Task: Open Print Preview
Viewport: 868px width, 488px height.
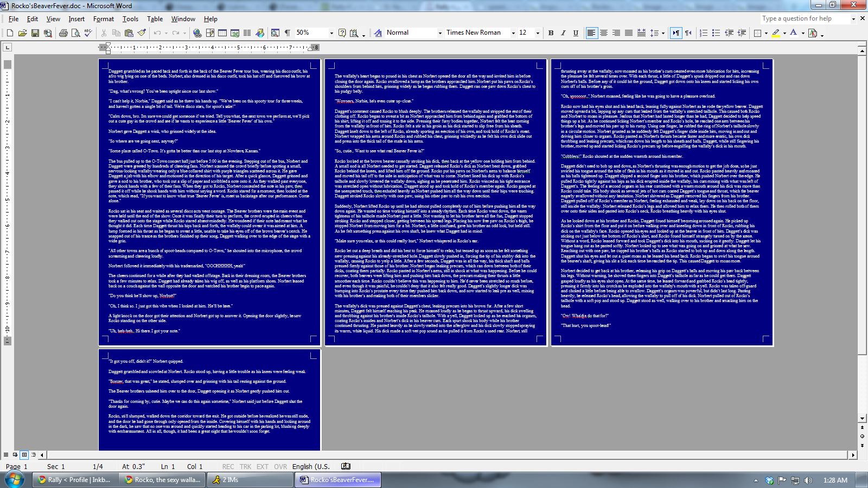Action: 75,33
